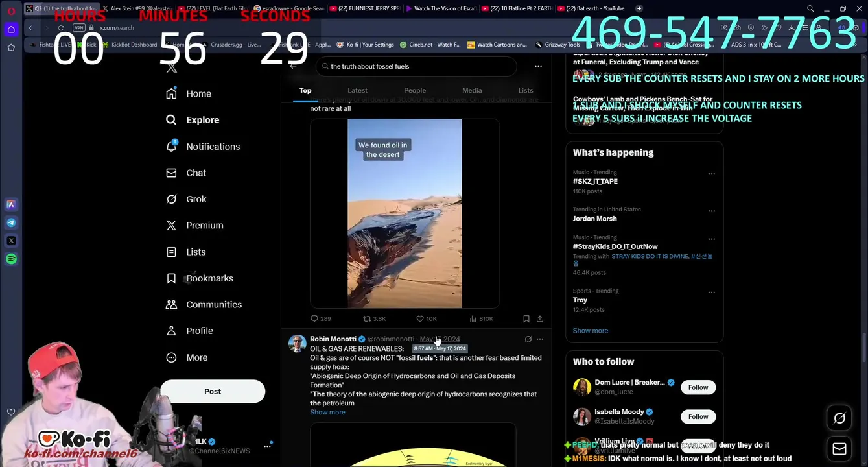This screenshot has height=467, width=868.
Task: Click Show more on Robin Monotti post
Action: 327,413
